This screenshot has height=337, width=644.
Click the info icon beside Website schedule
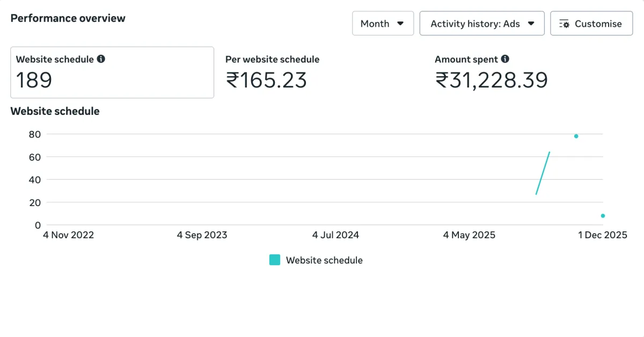pyautogui.click(x=101, y=59)
